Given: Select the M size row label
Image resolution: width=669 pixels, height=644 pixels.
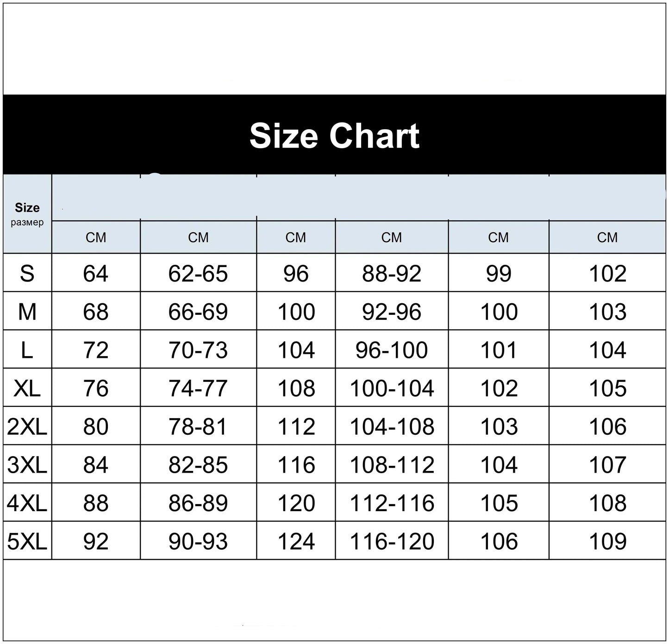Looking at the screenshot, I should click(x=27, y=312).
